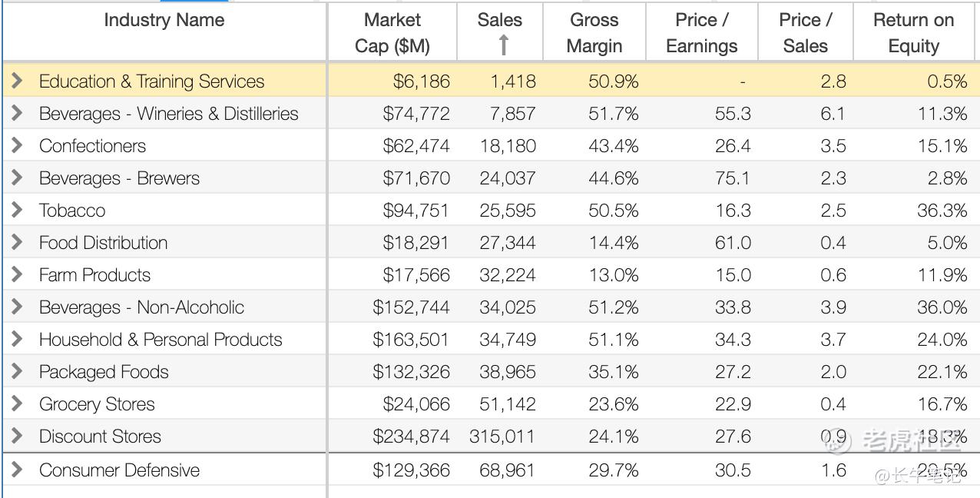This screenshot has width=980, height=498.
Task: Sort by Gross Margin column header
Action: 594,32
